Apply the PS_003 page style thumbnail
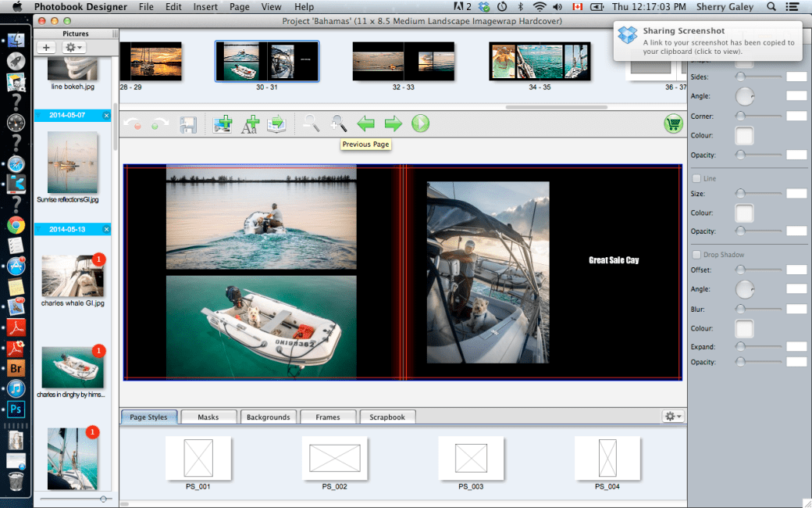 click(472, 459)
